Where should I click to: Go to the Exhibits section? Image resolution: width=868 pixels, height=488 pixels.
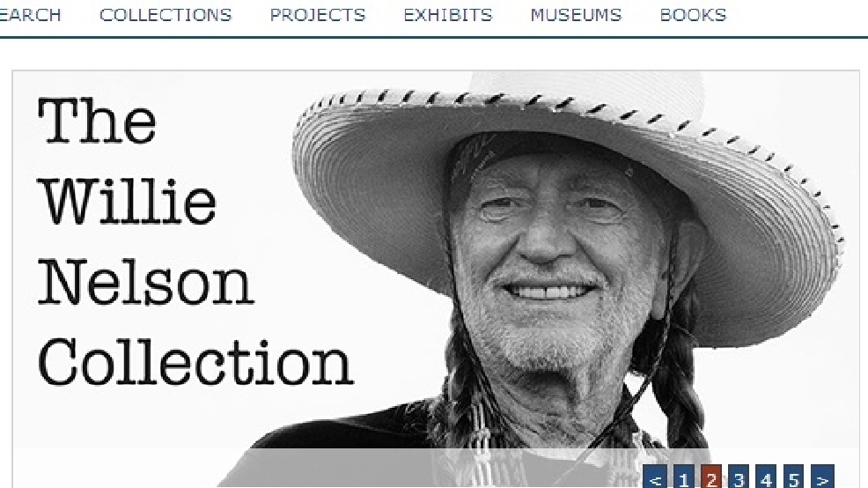(x=448, y=15)
